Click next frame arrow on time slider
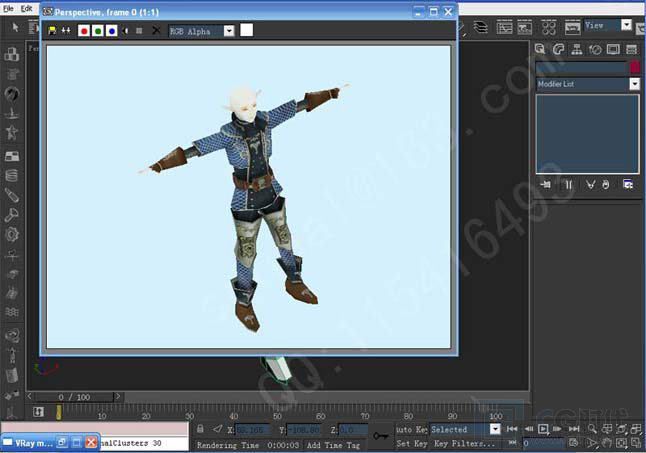Screen dimensions: 646x453 point(118,396)
